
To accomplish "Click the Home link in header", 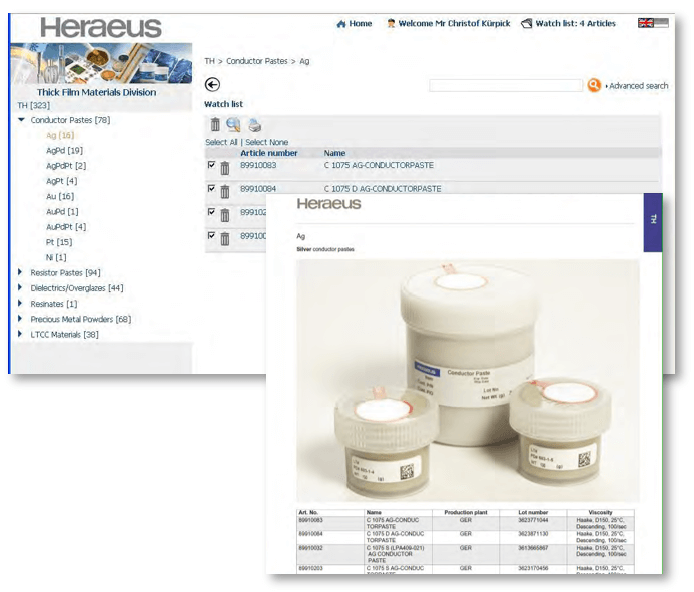I will 361,23.
